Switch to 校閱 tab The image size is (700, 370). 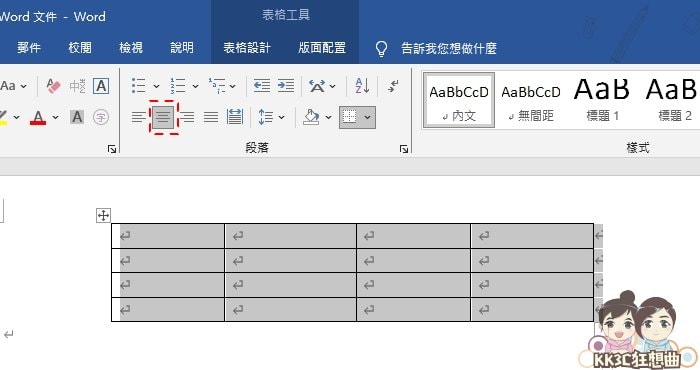pos(80,48)
